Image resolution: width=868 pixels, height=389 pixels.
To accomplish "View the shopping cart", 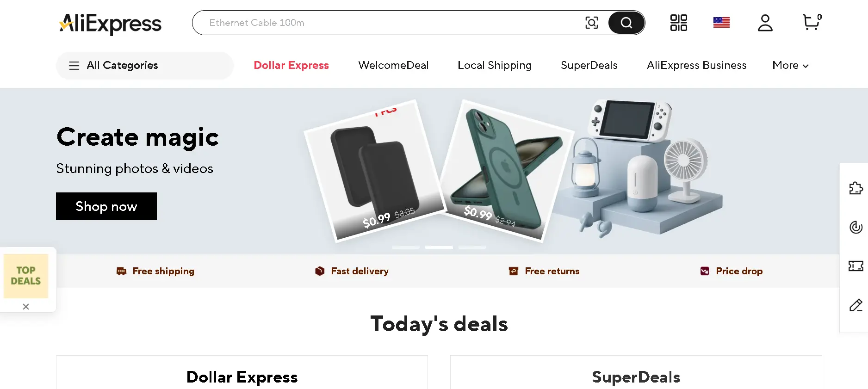I will 811,22.
